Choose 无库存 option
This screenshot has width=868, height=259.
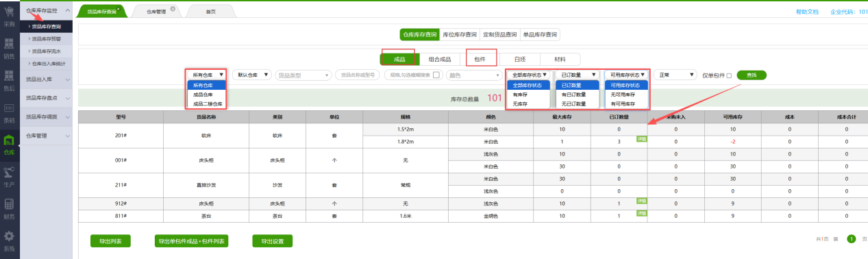point(528,104)
